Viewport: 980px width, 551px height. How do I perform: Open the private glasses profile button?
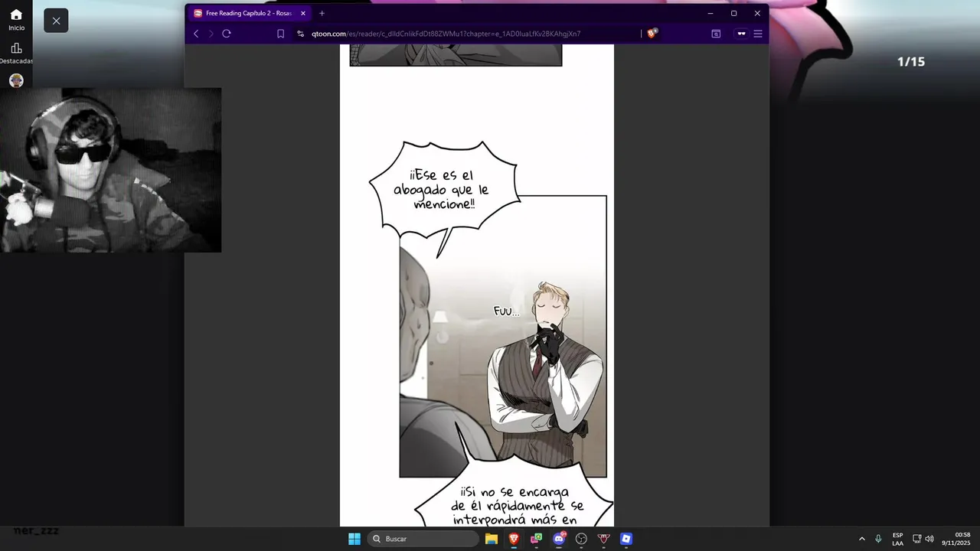(x=740, y=34)
